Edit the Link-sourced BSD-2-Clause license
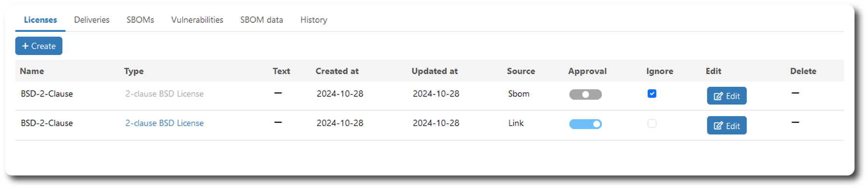 (x=727, y=125)
